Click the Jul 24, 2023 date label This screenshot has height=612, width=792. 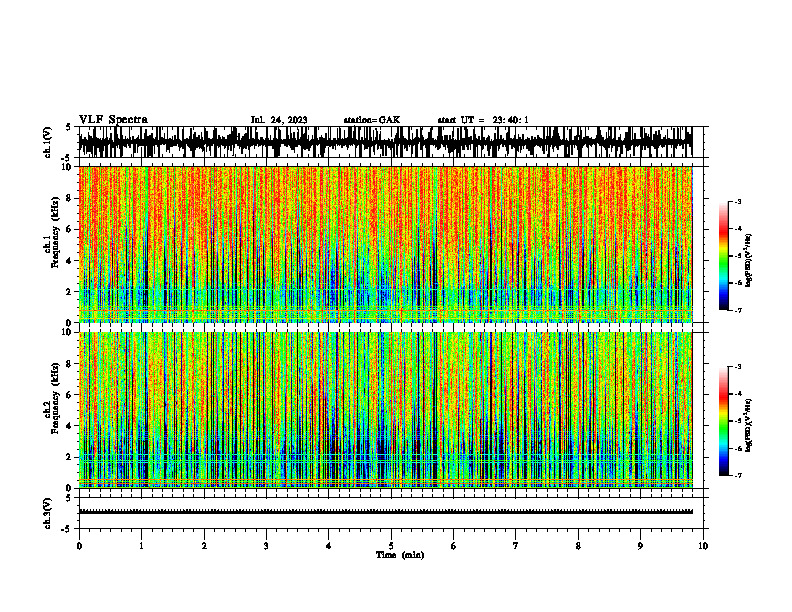coord(279,120)
